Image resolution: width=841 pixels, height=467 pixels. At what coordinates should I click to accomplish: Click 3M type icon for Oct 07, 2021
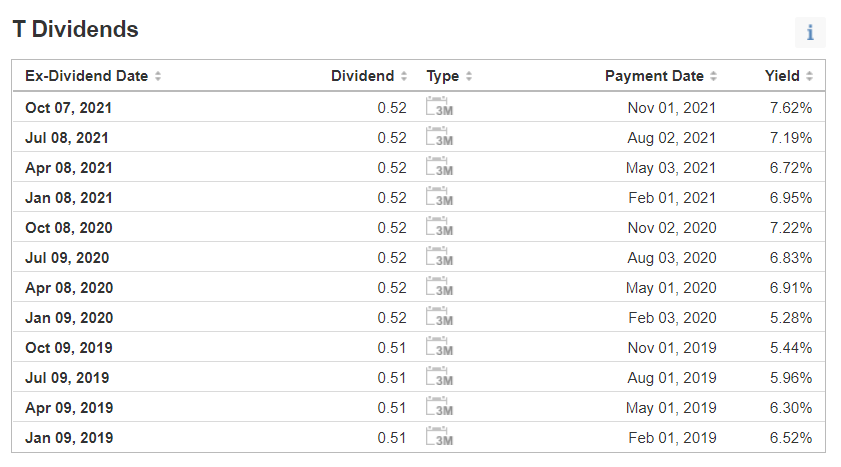439,106
